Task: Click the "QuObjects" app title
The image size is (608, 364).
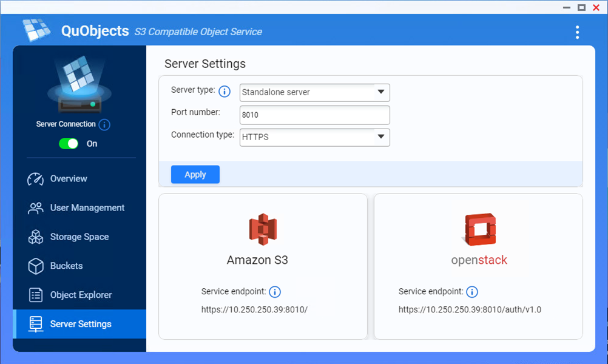Action: pos(95,31)
